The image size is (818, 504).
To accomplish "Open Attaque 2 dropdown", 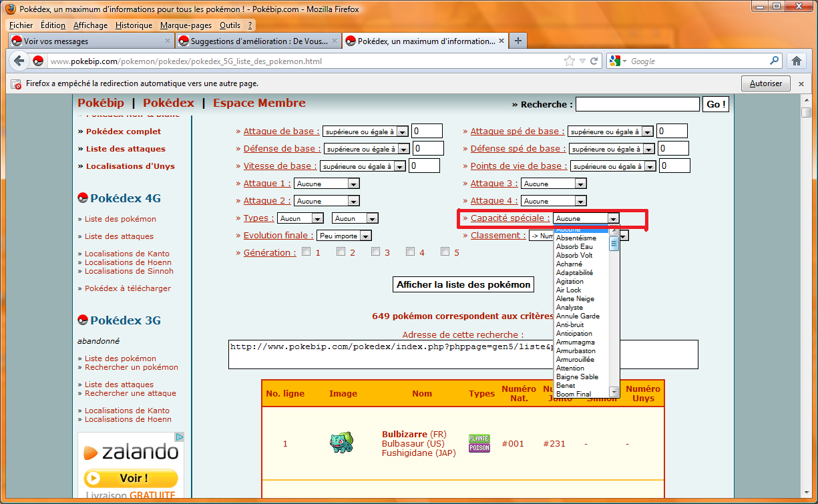I will [x=327, y=201].
